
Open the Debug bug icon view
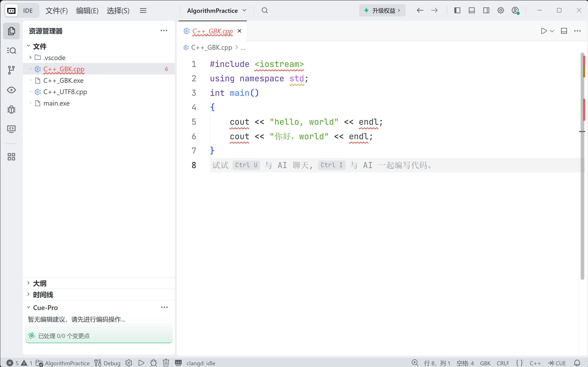pos(11,109)
